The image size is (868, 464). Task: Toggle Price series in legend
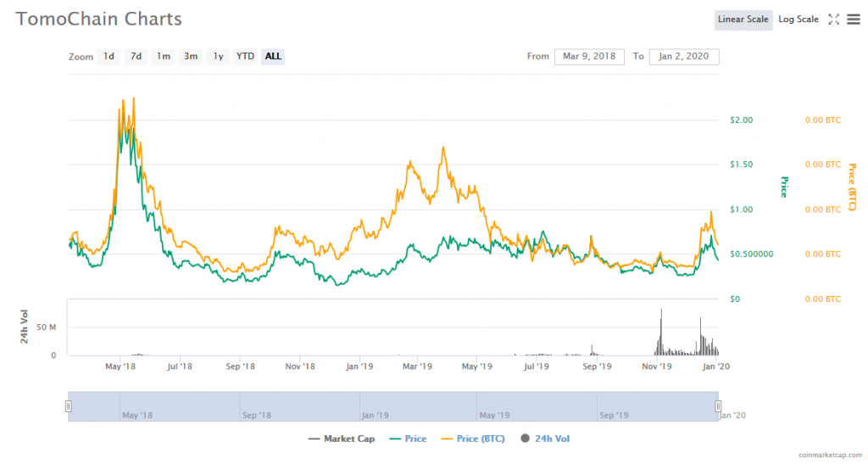tap(408, 439)
